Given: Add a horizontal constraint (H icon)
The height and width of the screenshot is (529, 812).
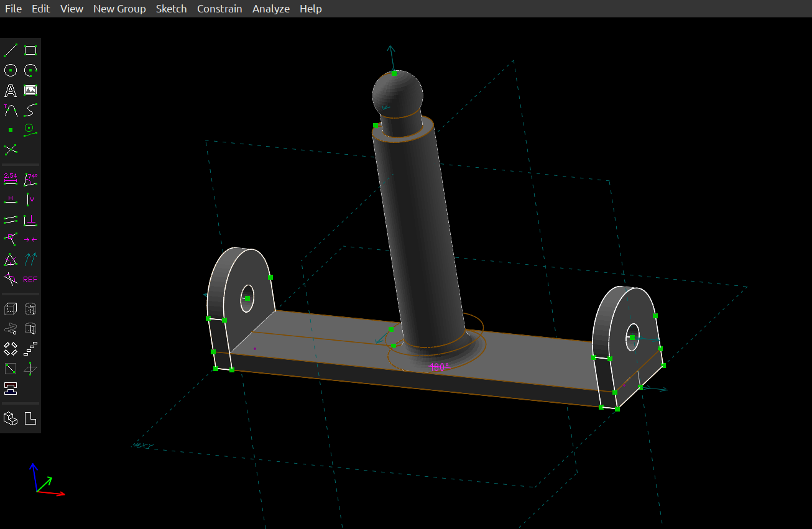Looking at the screenshot, I should (11, 200).
